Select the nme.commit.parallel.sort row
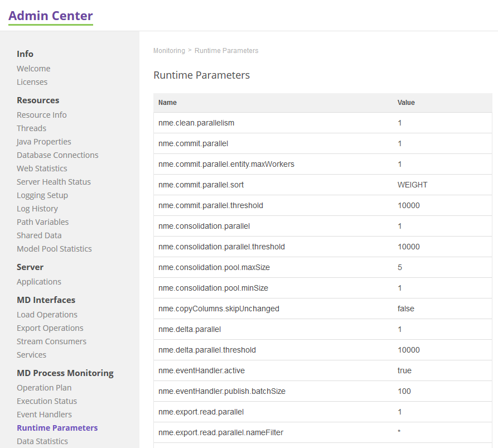Image resolution: width=498 pixels, height=448 pixels. pyautogui.click(x=201, y=185)
